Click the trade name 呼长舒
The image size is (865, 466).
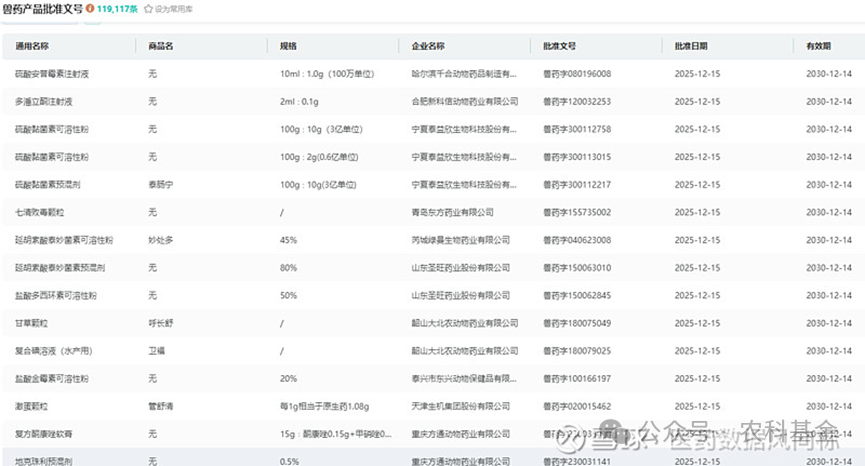[x=161, y=323]
